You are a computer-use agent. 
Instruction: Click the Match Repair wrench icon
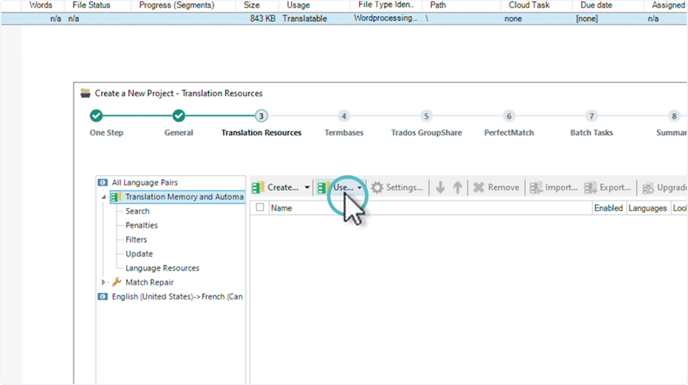117,282
